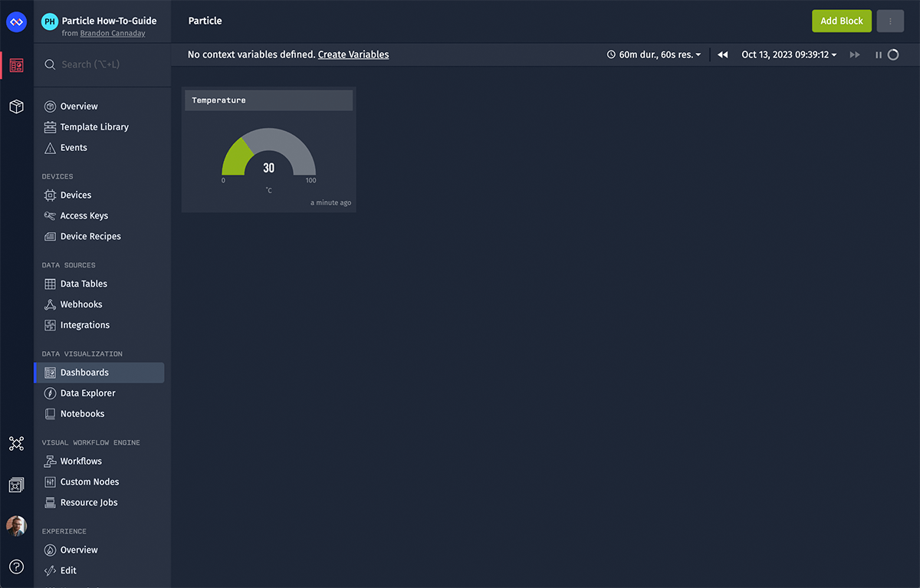Click the Temperature gauge dial
Screen dimensions: 920x588
tap(268, 152)
